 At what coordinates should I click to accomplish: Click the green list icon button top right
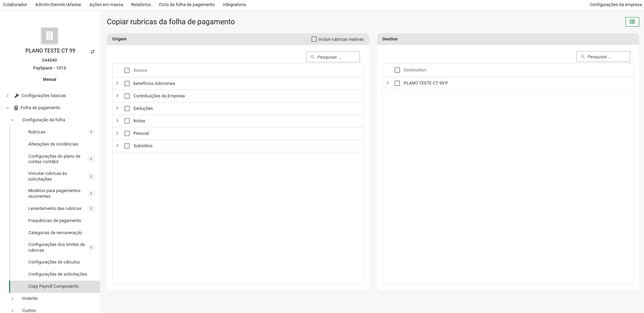point(632,22)
